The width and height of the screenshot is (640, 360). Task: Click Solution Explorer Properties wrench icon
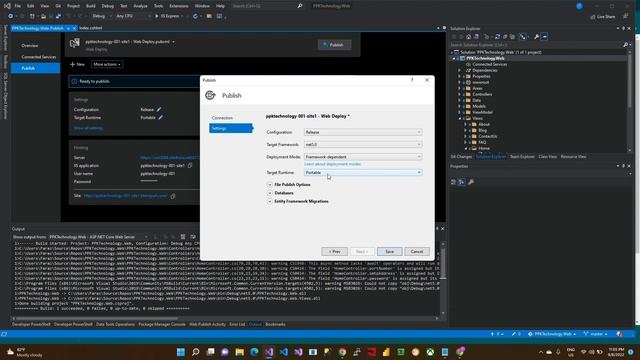tap(536, 37)
